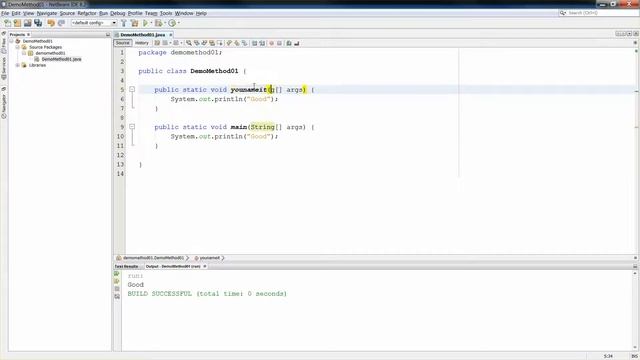The width and height of the screenshot is (640, 360).
Task: Collapse the main method code fold
Action: (132, 127)
